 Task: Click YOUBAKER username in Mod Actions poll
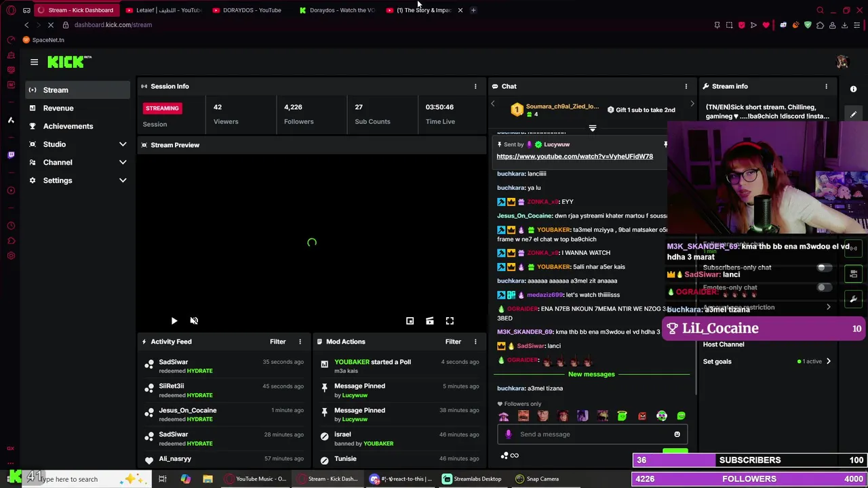pyautogui.click(x=352, y=362)
